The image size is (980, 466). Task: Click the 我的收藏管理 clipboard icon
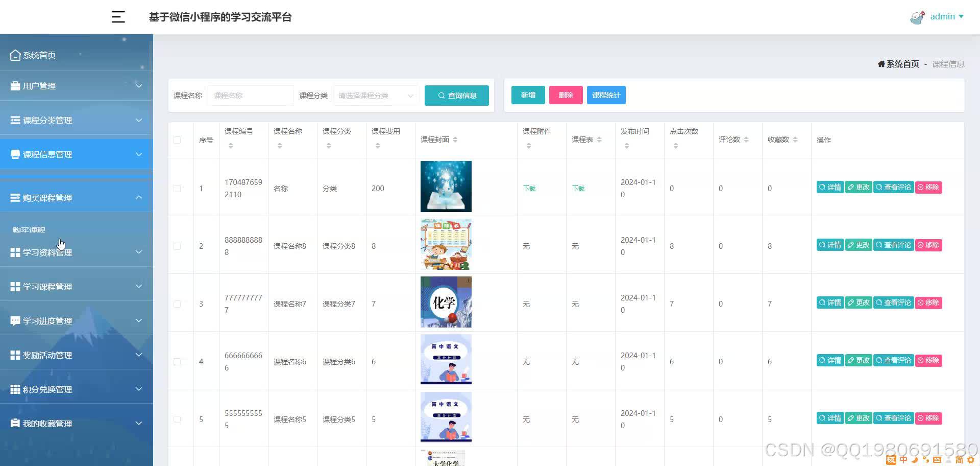pyautogui.click(x=15, y=424)
